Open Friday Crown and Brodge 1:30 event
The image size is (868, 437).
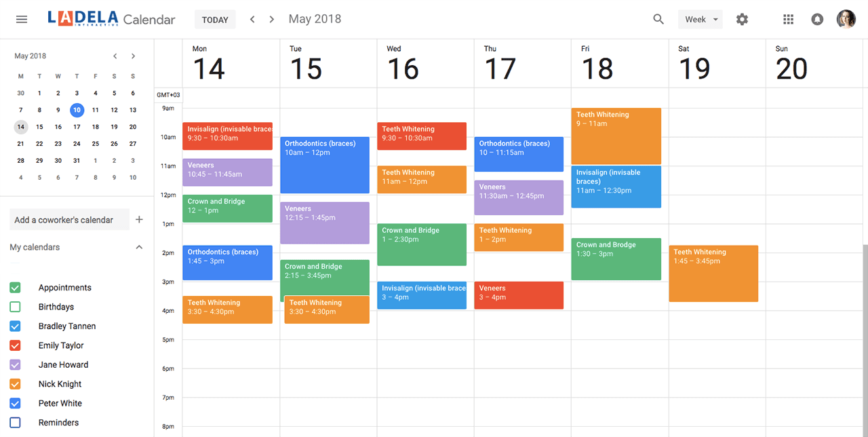click(616, 259)
